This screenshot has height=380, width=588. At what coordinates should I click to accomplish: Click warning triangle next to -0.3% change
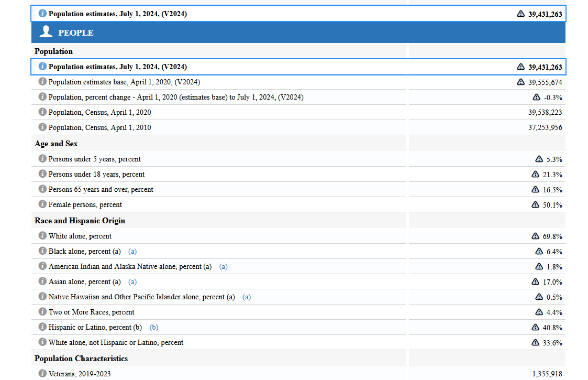[x=536, y=97]
